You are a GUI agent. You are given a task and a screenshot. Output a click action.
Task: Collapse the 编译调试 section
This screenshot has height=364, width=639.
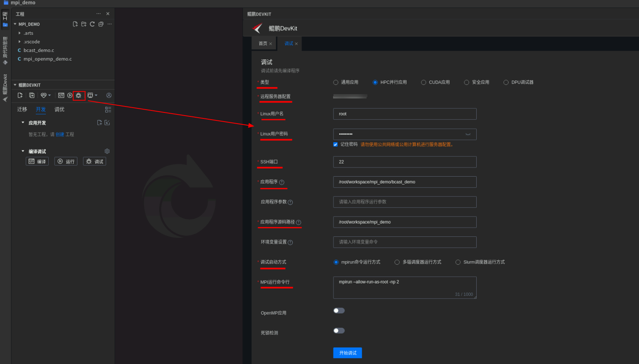pos(23,151)
